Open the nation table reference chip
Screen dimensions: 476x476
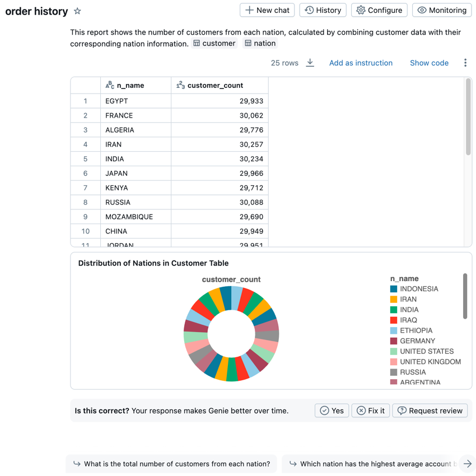260,43
